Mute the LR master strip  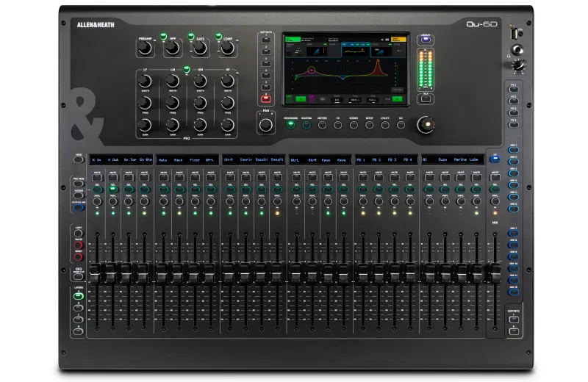[495, 178]
